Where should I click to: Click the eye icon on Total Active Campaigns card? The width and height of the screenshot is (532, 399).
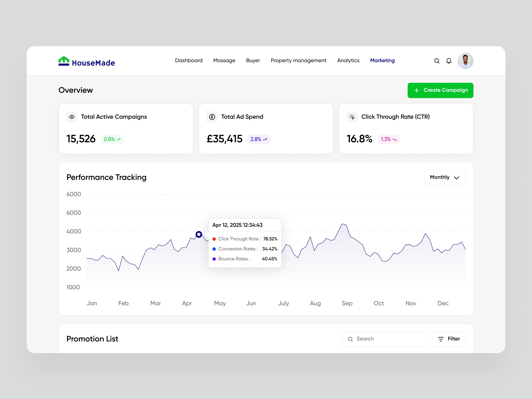tap(72, 117)
